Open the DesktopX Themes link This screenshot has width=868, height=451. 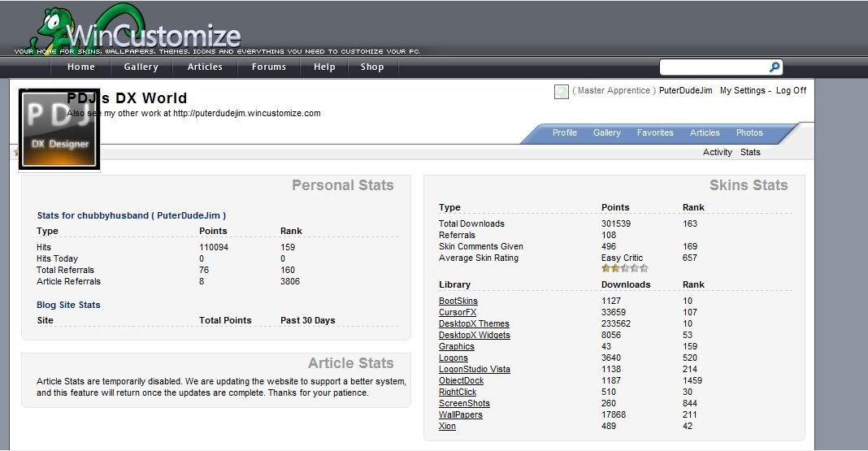[x=474, y=323]
